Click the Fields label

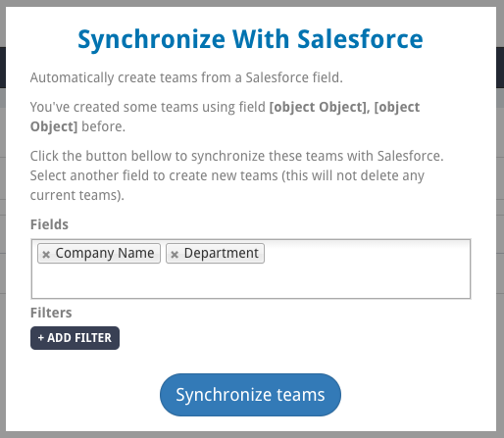coord(49,224)
